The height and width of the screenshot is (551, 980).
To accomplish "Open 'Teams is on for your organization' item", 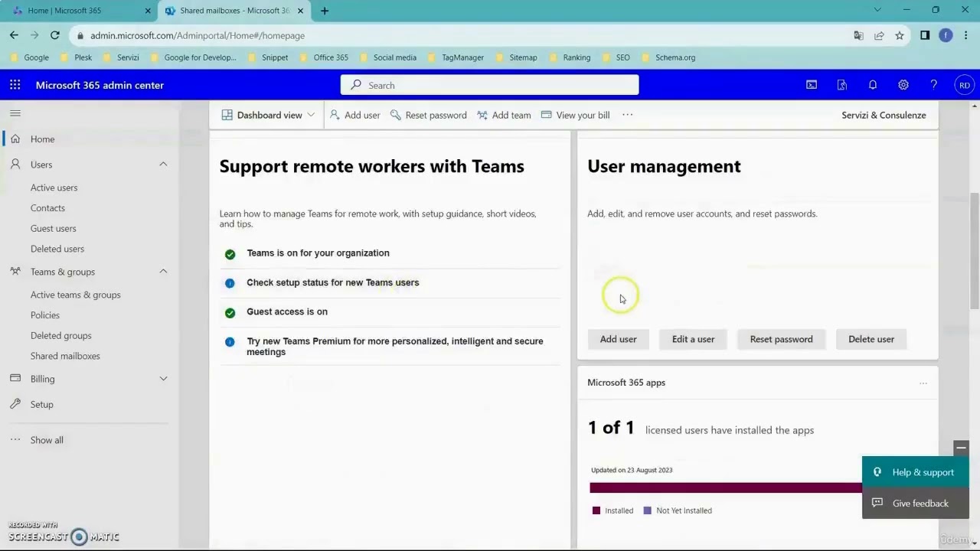I will [318, 253].
